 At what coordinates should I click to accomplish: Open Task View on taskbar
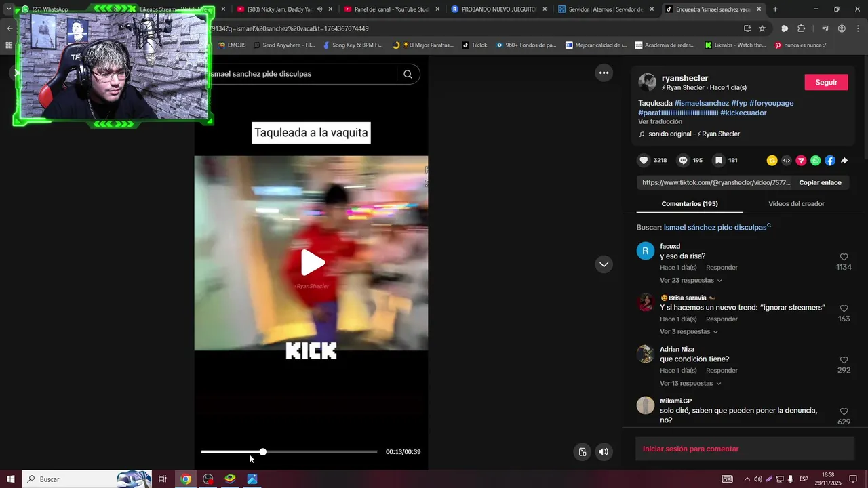coord(163,479)
